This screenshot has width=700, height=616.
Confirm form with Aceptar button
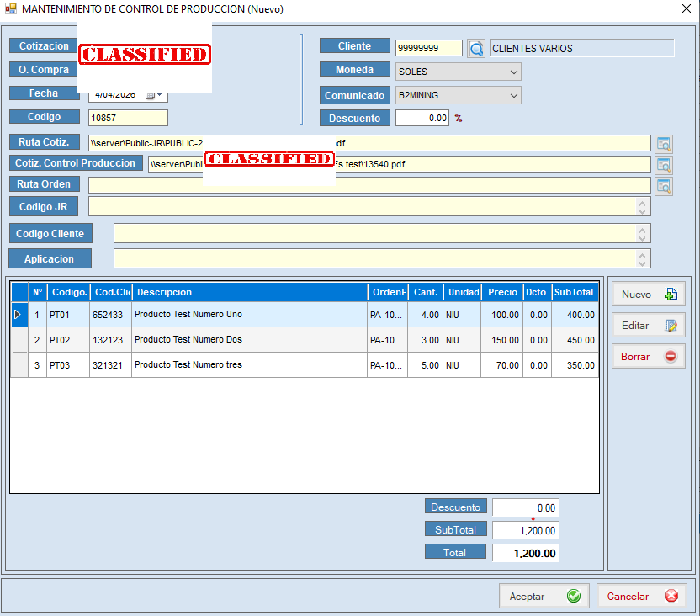544,596
